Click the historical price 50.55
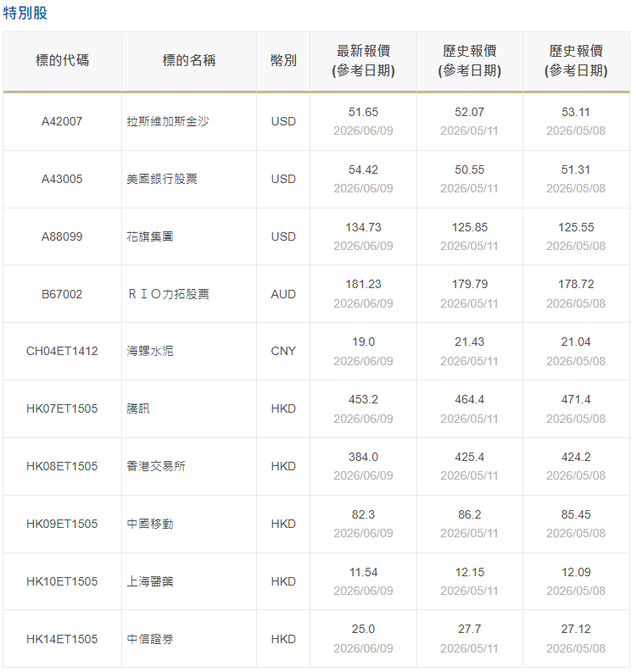 coord(470,170)
